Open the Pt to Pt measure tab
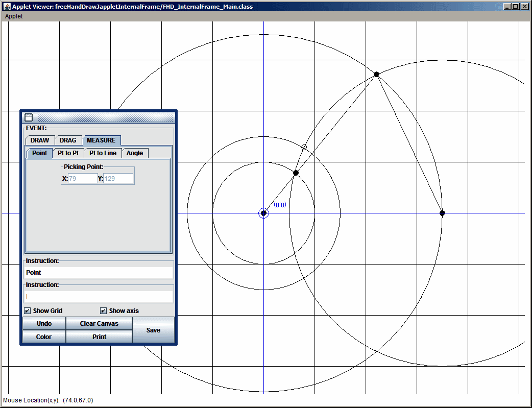 coord(68,153)
